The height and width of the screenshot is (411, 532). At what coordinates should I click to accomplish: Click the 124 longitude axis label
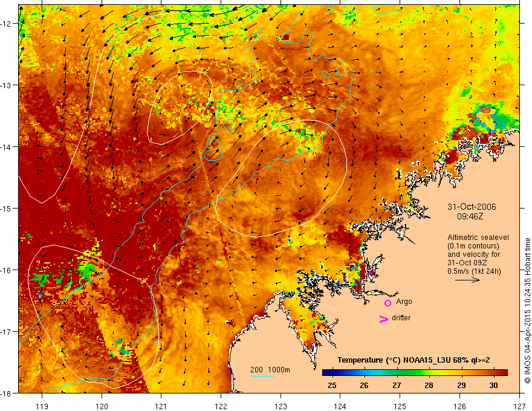pyautogui.click(x=340, y=406)
